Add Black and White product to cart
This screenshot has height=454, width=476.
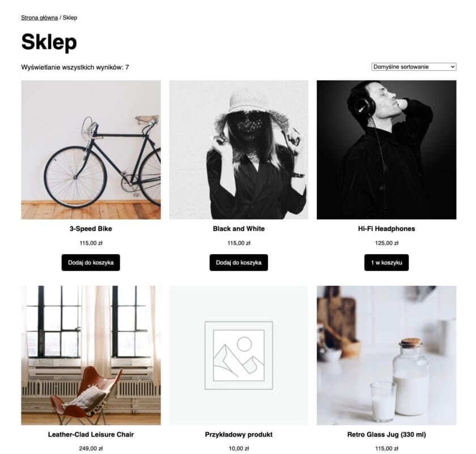click(x=239, y=263)
